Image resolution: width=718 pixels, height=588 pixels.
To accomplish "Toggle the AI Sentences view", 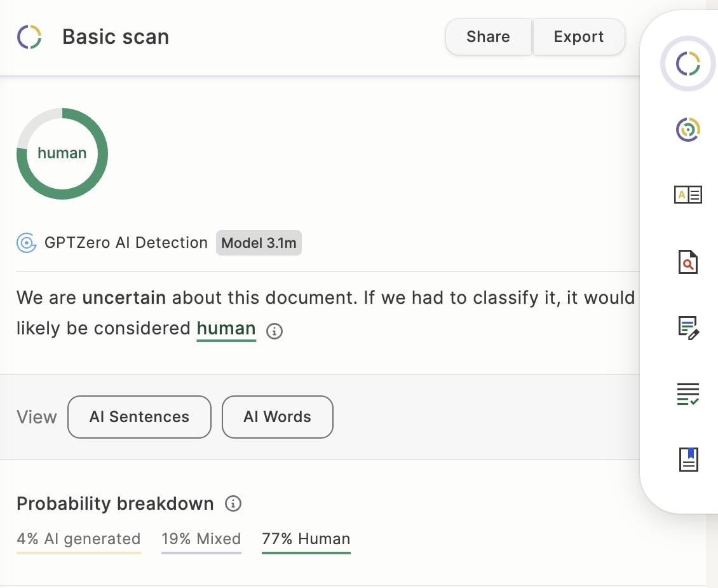I will (x=139, y=417).
